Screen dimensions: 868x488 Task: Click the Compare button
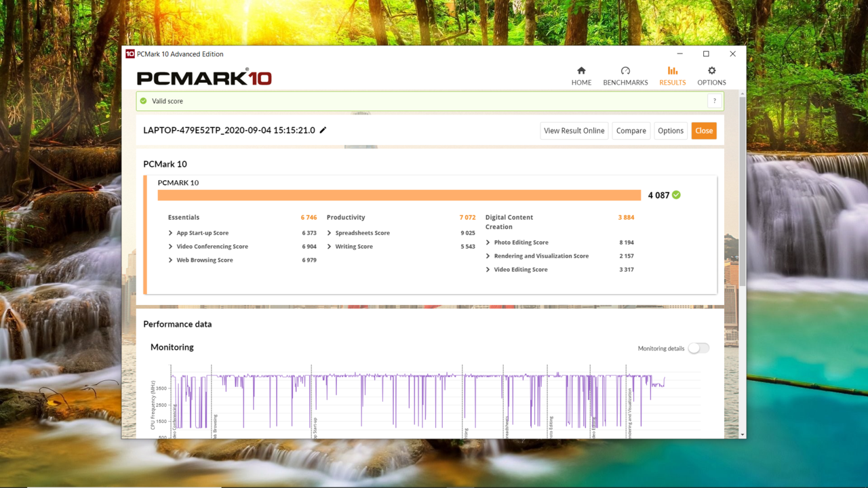(631, 131)
